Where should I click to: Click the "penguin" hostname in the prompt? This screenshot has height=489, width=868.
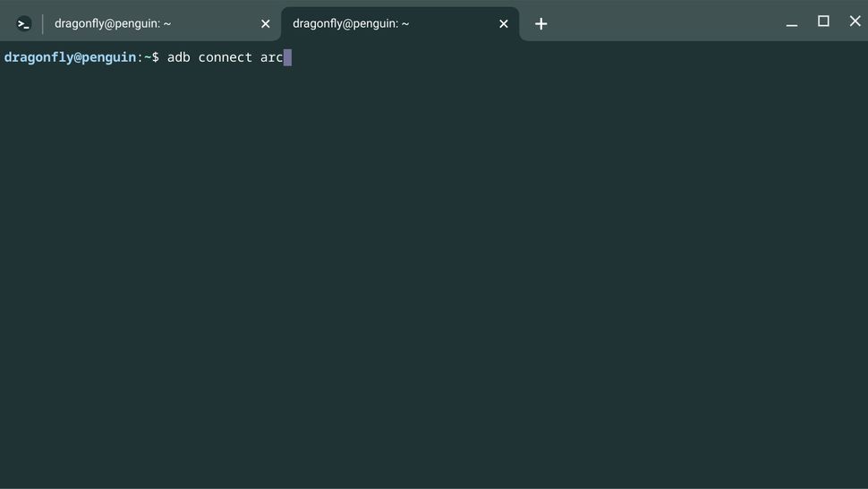pyautogui.click(x=107, y=58)
